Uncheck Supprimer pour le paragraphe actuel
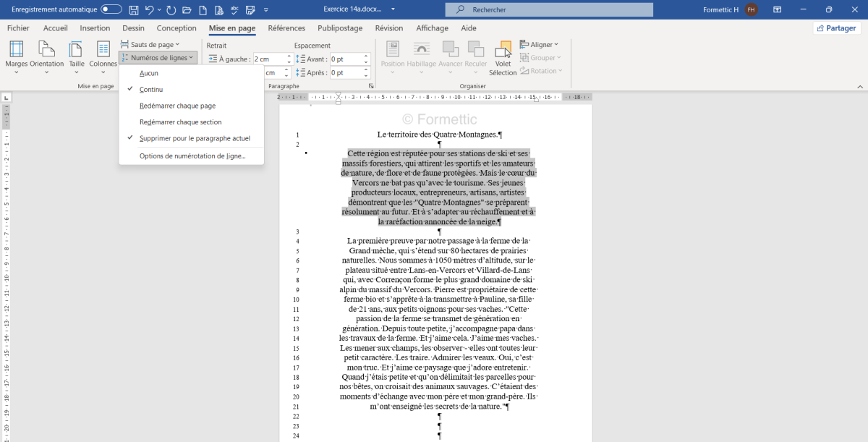The height and width of the screenshot is (442, 868). (x=195, y=138)
